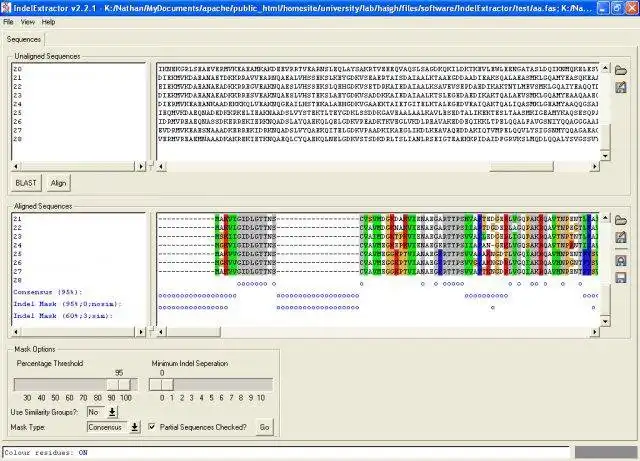Click 'Consensus (95%):' row label
Screen dimensions: 640x461
pyautogui.click(x=48, y=292)
